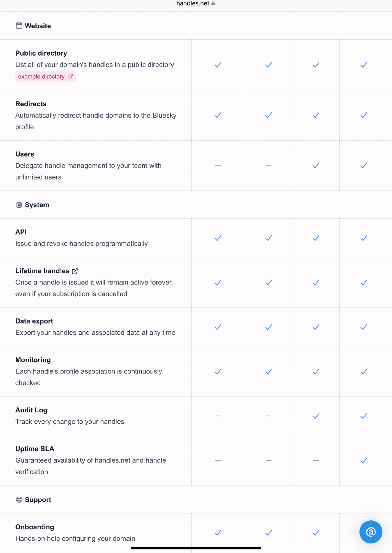This screenshot has width=392, height=553.
Task: Click the lock icon next to handles.net
Action: pos(213,3)
